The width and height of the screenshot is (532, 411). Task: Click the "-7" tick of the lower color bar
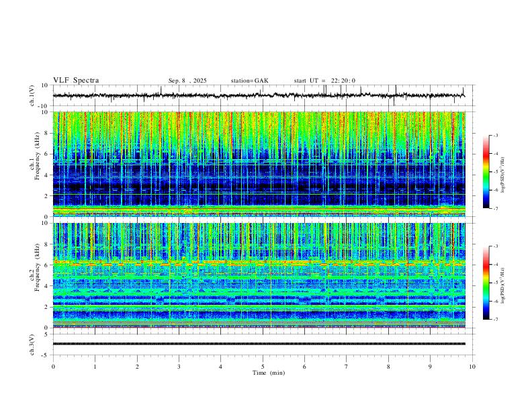[496, 320]
